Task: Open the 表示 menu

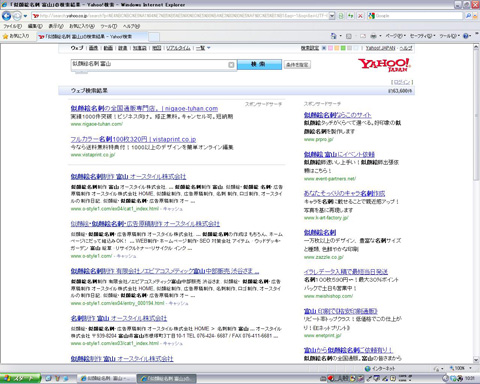Action: [56, 26]
